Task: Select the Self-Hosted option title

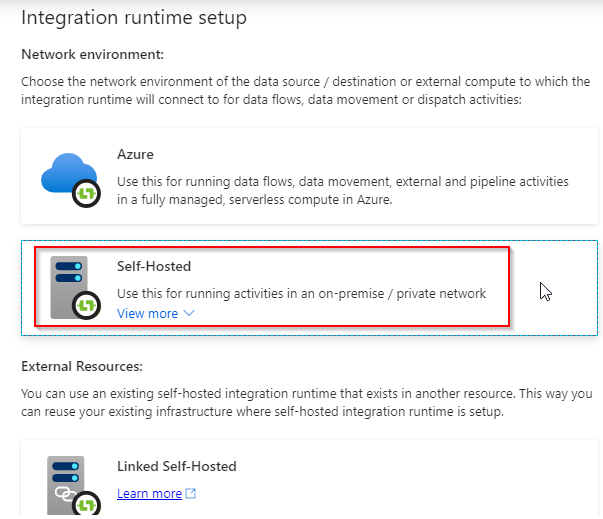Action: tap(153, 267)
